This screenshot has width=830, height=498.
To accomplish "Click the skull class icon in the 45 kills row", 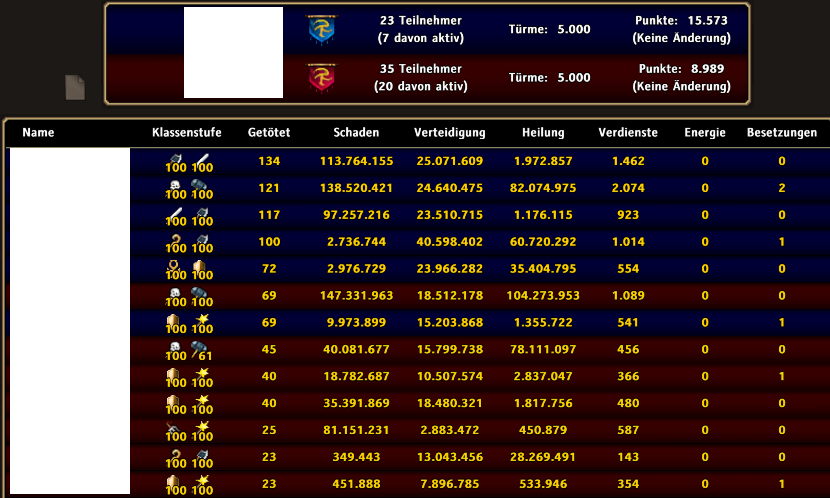I will point(175,347).
